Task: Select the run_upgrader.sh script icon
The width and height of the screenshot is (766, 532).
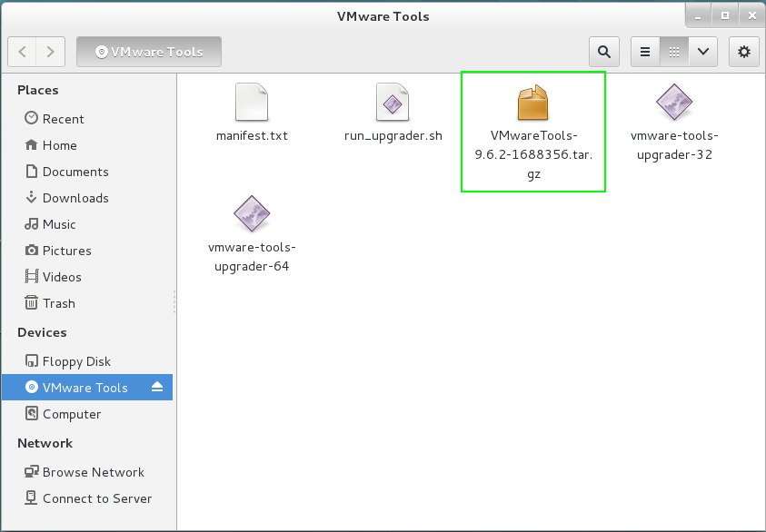Action: coord(393,102)
